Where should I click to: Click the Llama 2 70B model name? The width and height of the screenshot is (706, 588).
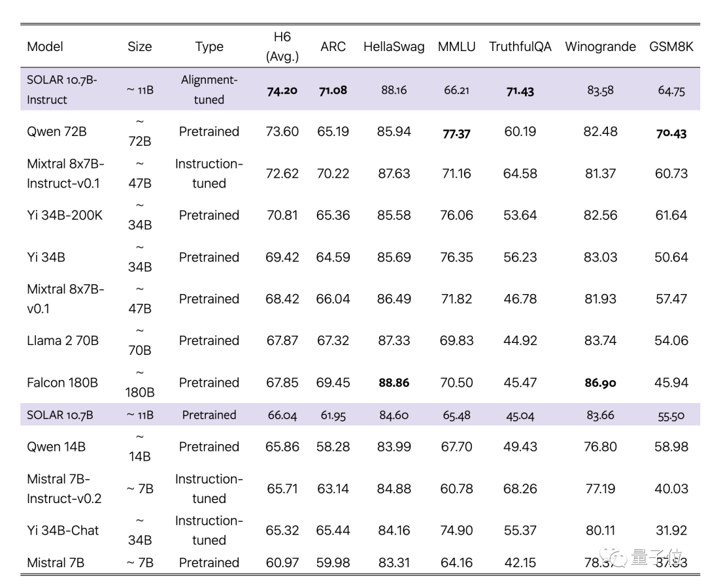(63, 340)
